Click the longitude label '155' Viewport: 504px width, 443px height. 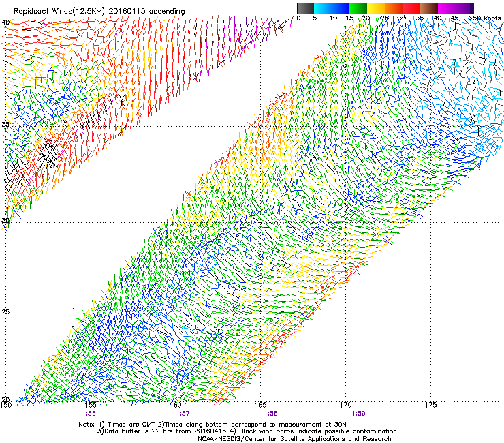(x=91, y=405)
